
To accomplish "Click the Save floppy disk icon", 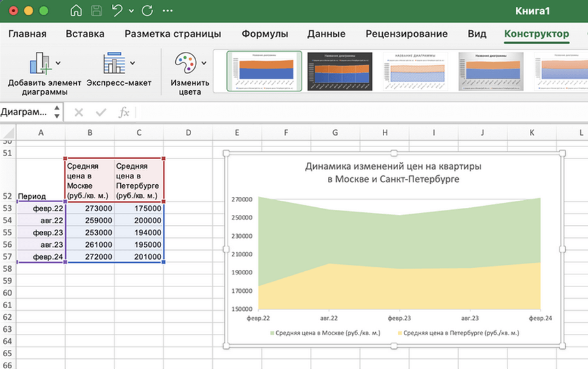I will coord(97,10).
